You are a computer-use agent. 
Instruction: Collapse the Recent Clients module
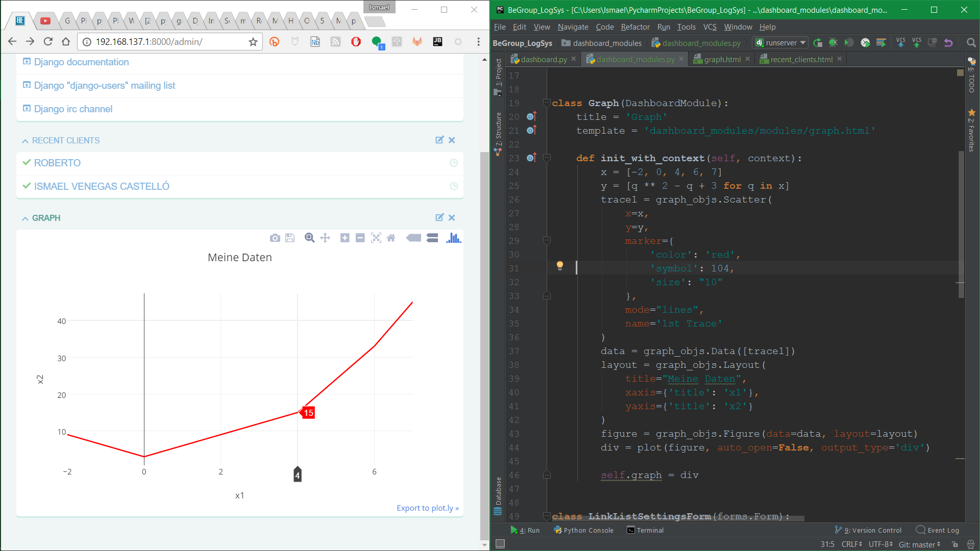pyautogui.click(x=25, y=141)
